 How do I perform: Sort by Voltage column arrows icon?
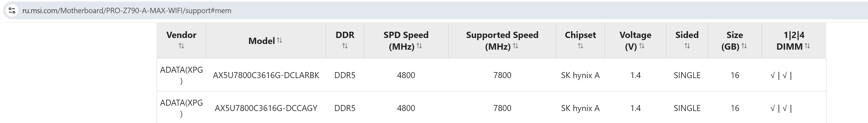(x=642, y=46)
